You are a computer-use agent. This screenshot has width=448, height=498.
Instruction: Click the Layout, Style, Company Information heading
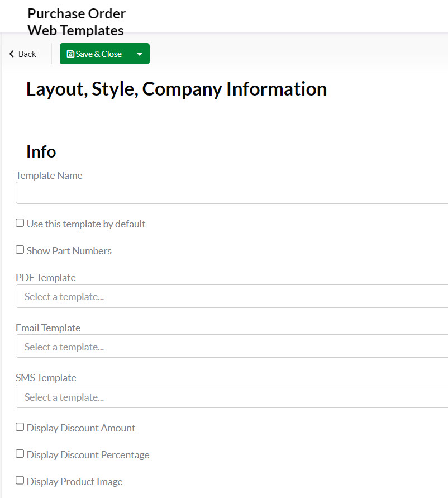tap(177, 89)
